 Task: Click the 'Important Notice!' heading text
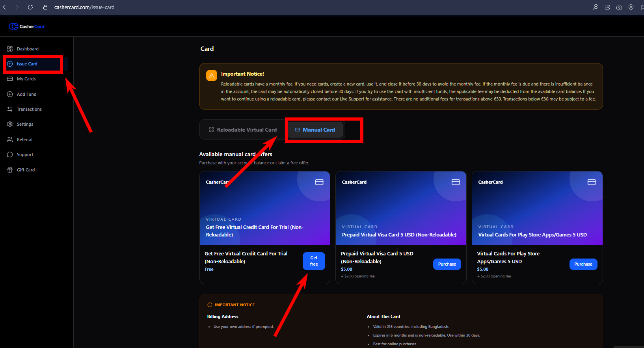pos(242,74)
